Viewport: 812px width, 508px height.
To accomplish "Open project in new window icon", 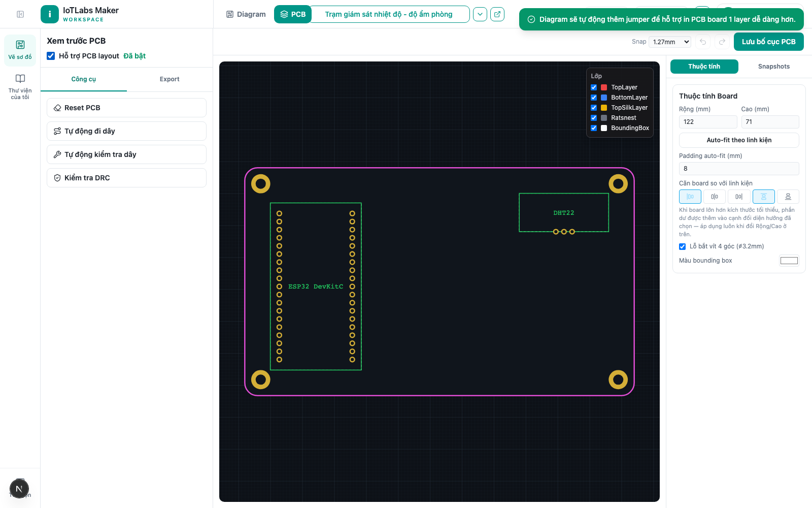I will click(x=497, y=14).
